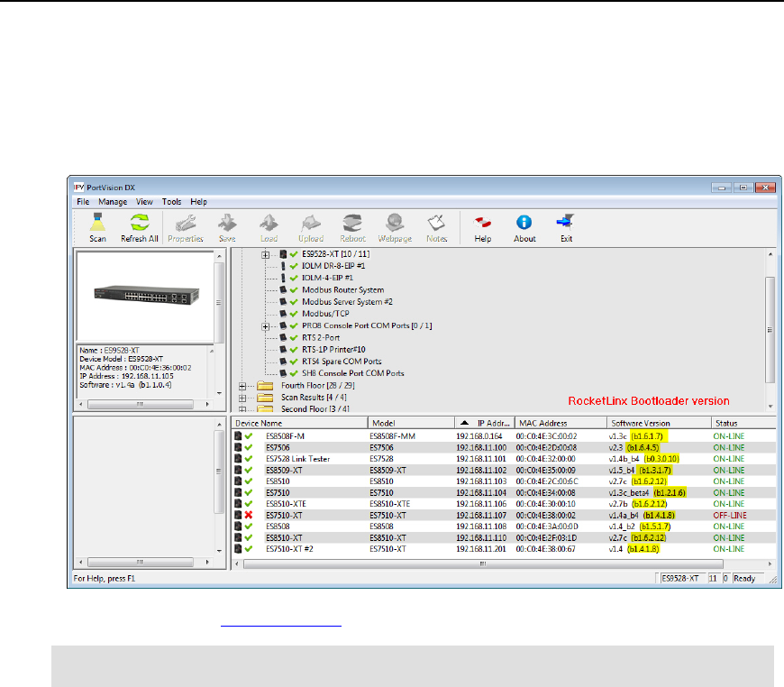Select SH8 Console Port COM Ports tree item

pos(353,373)
